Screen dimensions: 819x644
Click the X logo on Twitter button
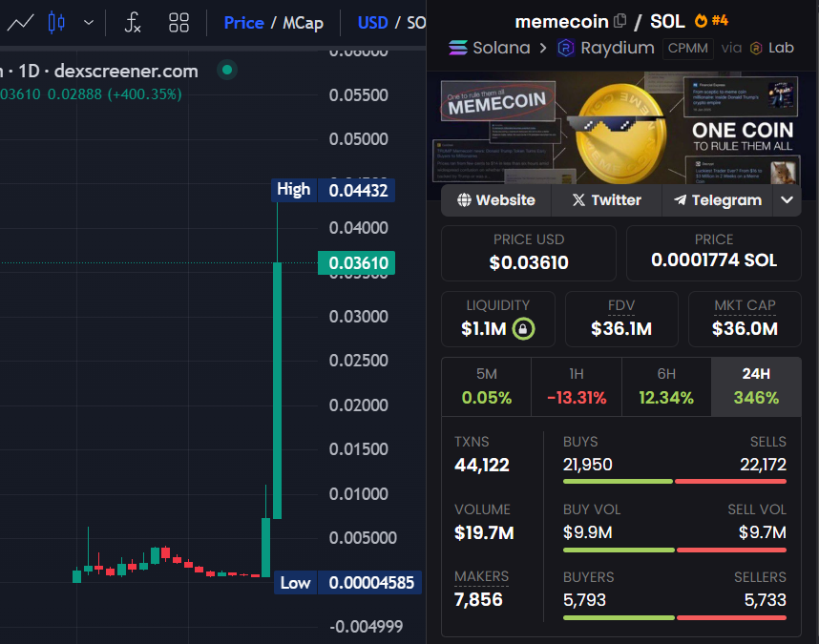click(578, 200)
